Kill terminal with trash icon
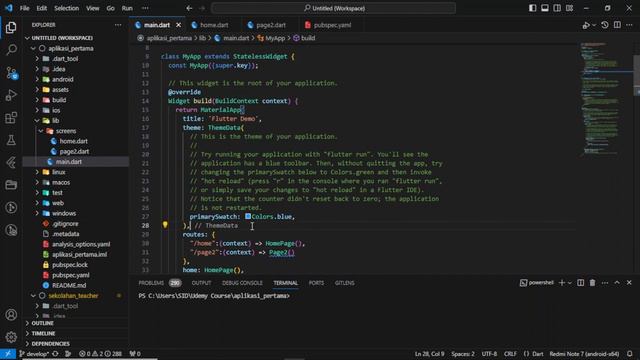Screen dimensions: 640x360 pyautogui.click(x=592, y=282)
